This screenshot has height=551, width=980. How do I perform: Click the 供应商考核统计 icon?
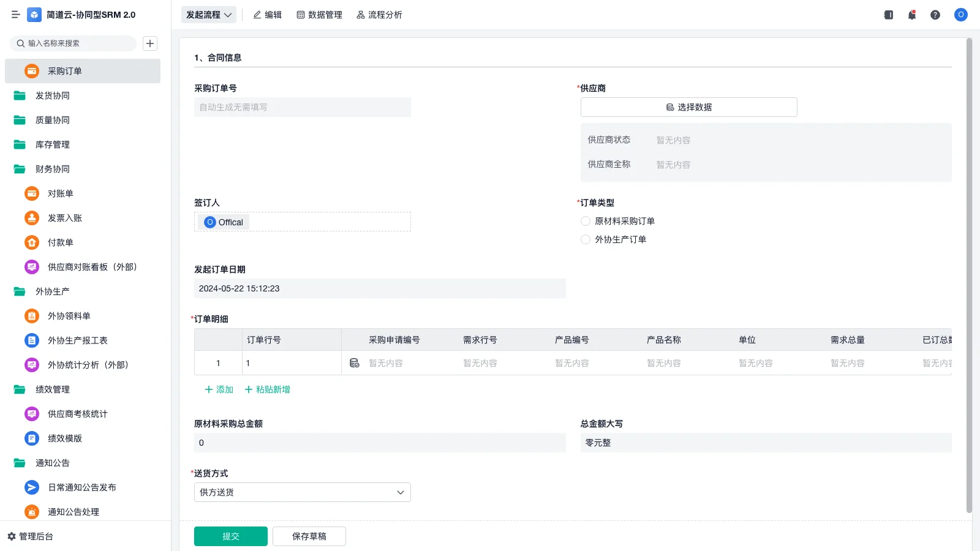click(32, 414)
